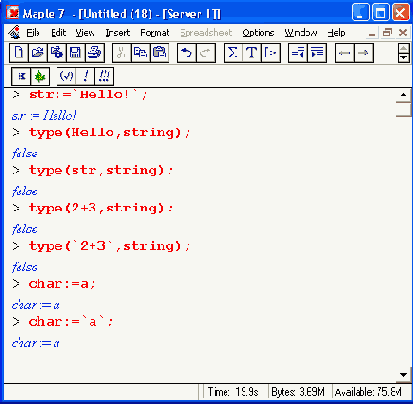Screen dimensions: 413x404
Task: Execute the worksheet with triple exclamation icon
Action: pyautogui.click(x=104, y=76)
